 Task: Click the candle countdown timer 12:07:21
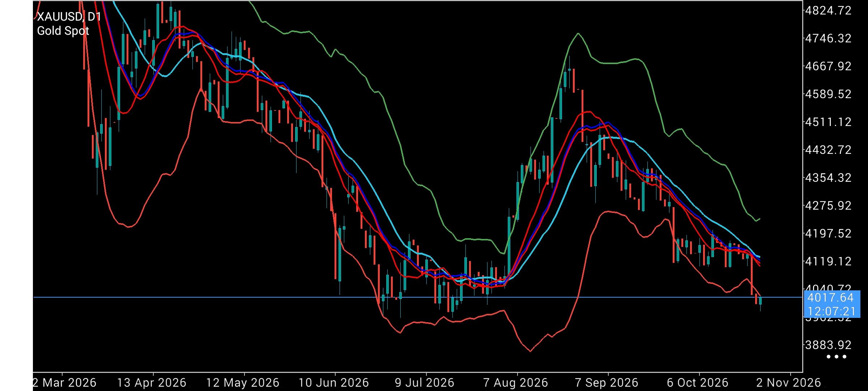click(x=832, y=311)
